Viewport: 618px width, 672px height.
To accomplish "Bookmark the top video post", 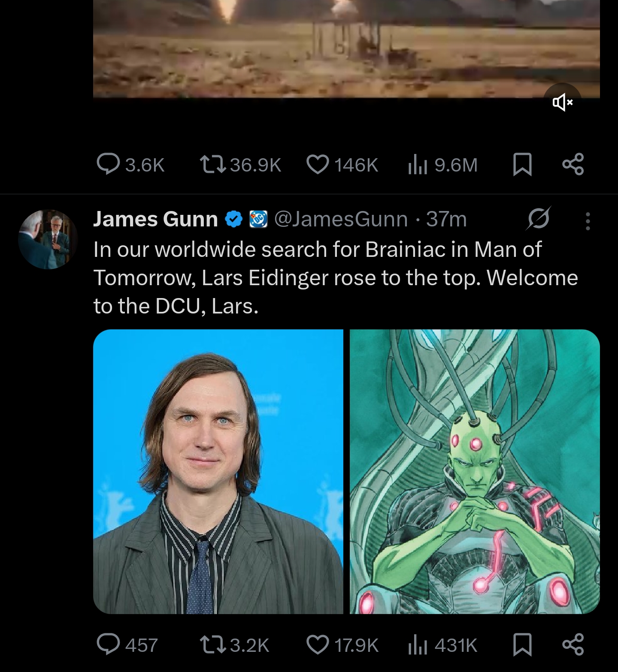I will (522, 165).
